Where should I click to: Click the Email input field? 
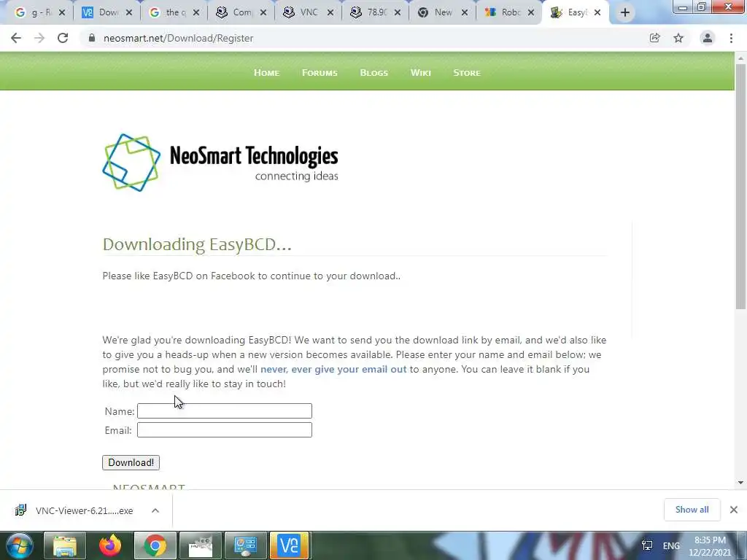coord(225,430)
